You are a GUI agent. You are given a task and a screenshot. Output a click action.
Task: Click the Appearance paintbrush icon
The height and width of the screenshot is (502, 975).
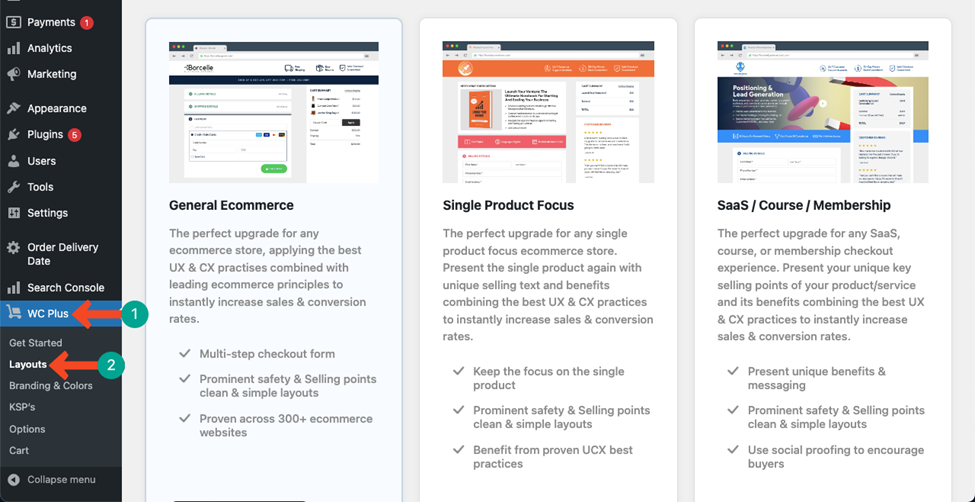(x=14, y=108)
